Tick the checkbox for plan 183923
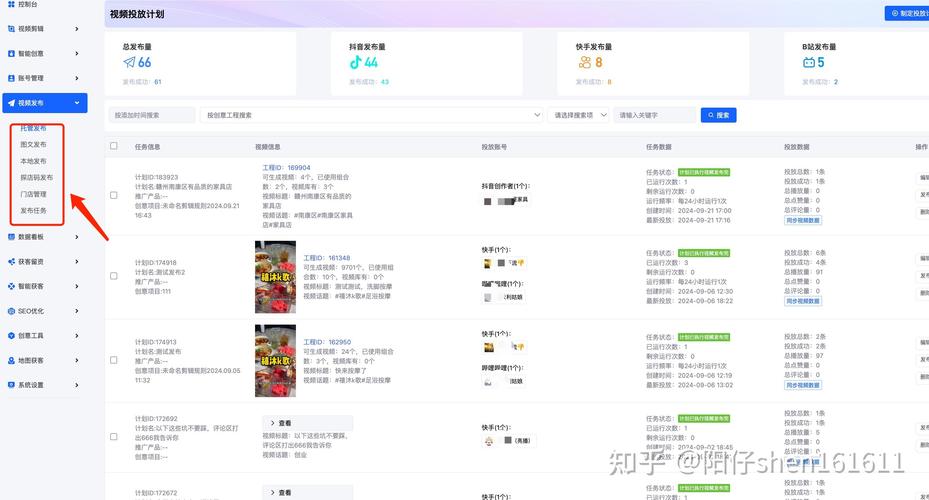The width and height of the screenshot is (929, 500). (114, 195)
